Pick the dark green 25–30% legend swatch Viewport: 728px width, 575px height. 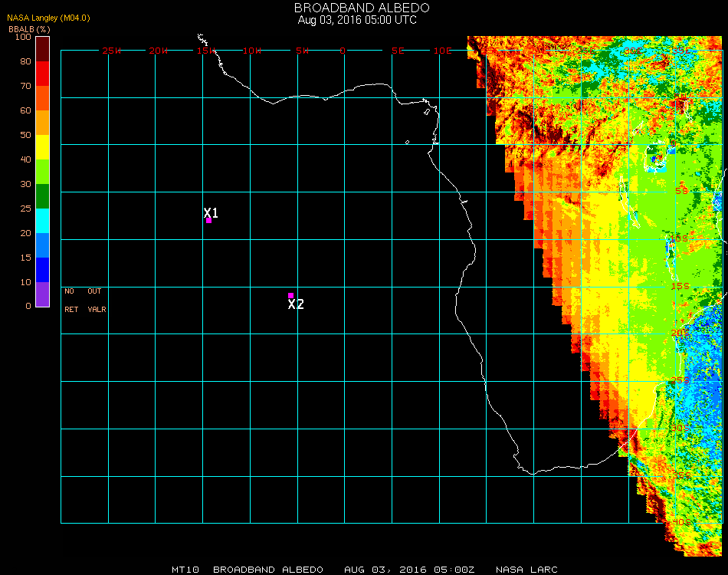[42, 196]
